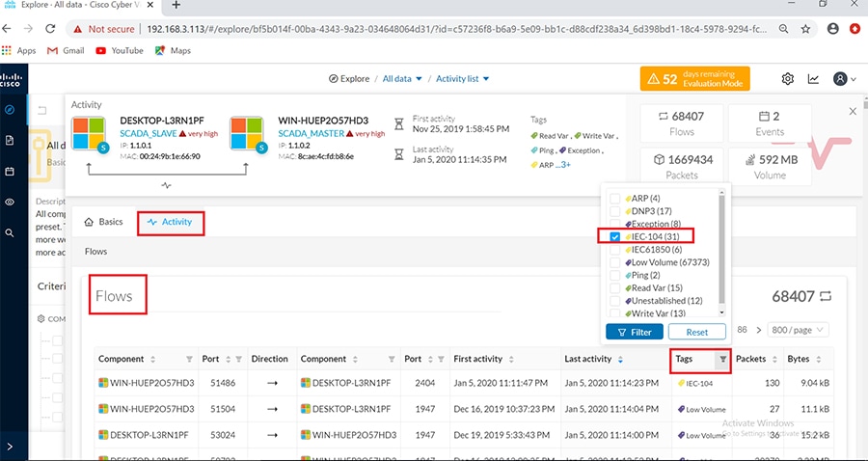
Task: Open the Activity list dropdown in breadcrumb
Action: pos(463,78)
